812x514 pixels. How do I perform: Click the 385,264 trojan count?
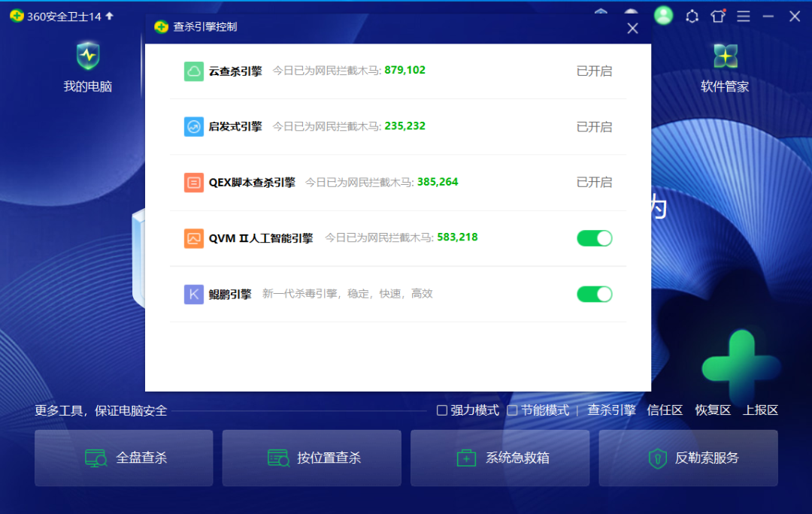438,182
